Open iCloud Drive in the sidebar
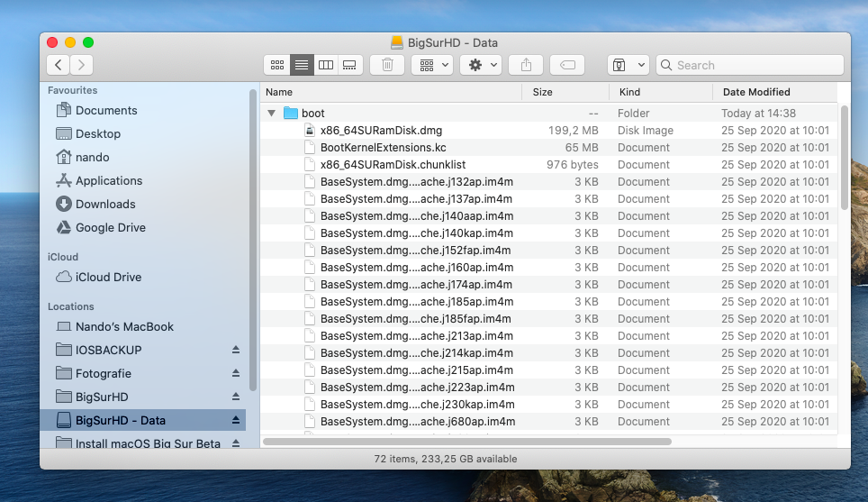868x502 pixels. 98,277
